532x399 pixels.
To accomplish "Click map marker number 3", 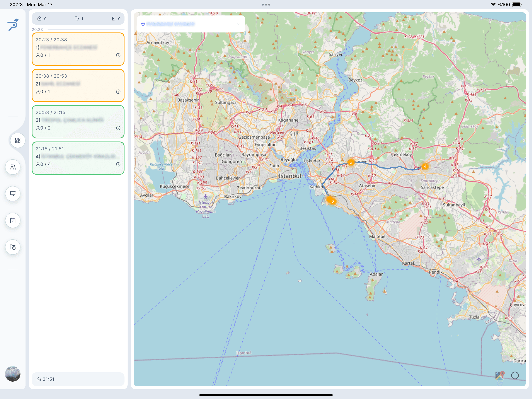I will [351, 162].
